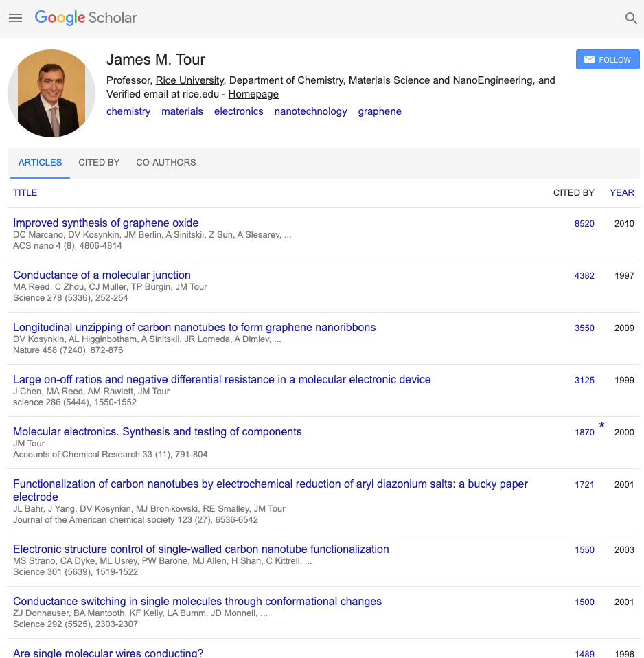Click the Google Scholar logo
The width and height of the screenshot is (644, 658).
86,18
